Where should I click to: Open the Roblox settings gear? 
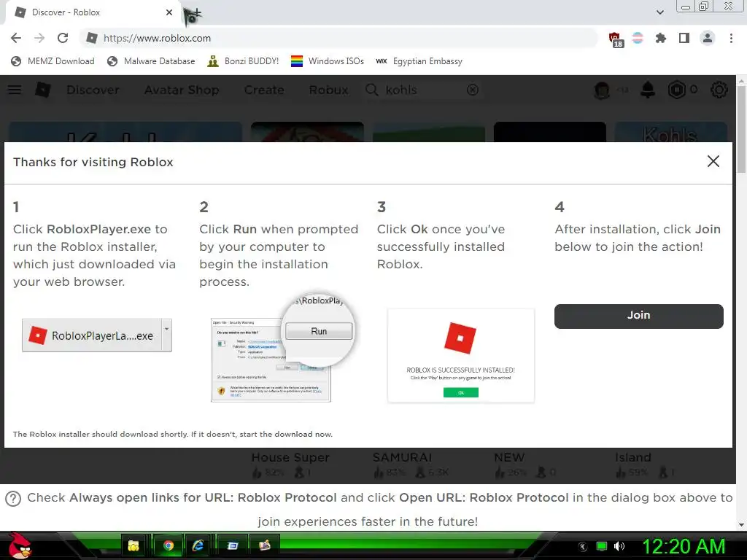(x=719, y=90)
